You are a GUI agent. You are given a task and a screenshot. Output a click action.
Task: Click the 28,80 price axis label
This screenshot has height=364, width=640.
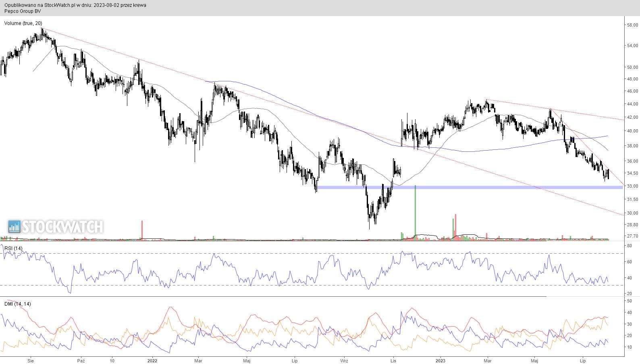tap(632, 225)
